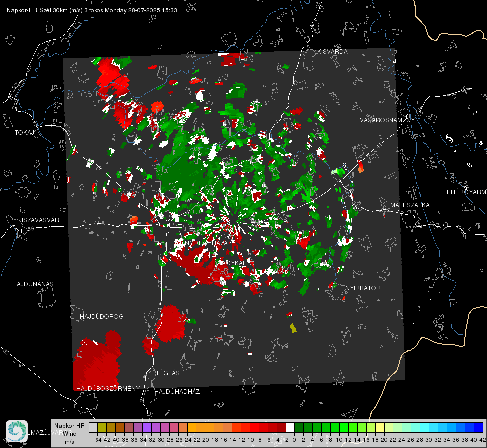The width and height of the screenshot is (487, 448).
Task: Click the FEHÉRGYARMAT label at right edge
Action: tap(465, 192)
